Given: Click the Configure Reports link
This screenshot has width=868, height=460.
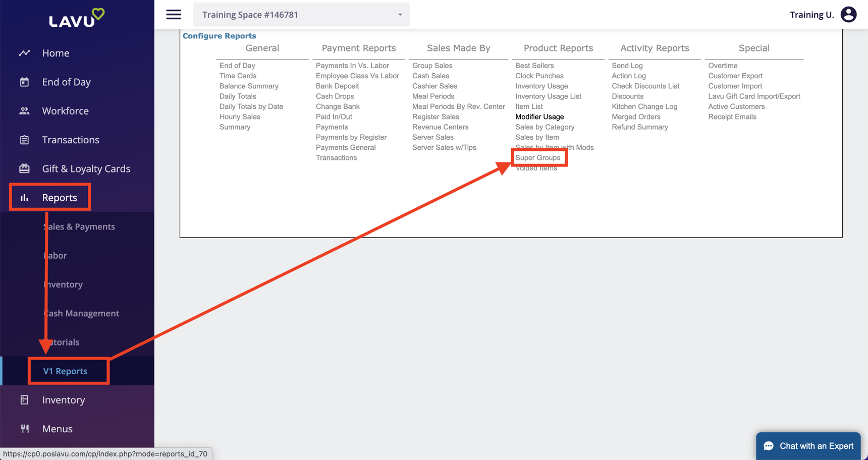Looking at the screenshot, I should (x=219, y=36).
